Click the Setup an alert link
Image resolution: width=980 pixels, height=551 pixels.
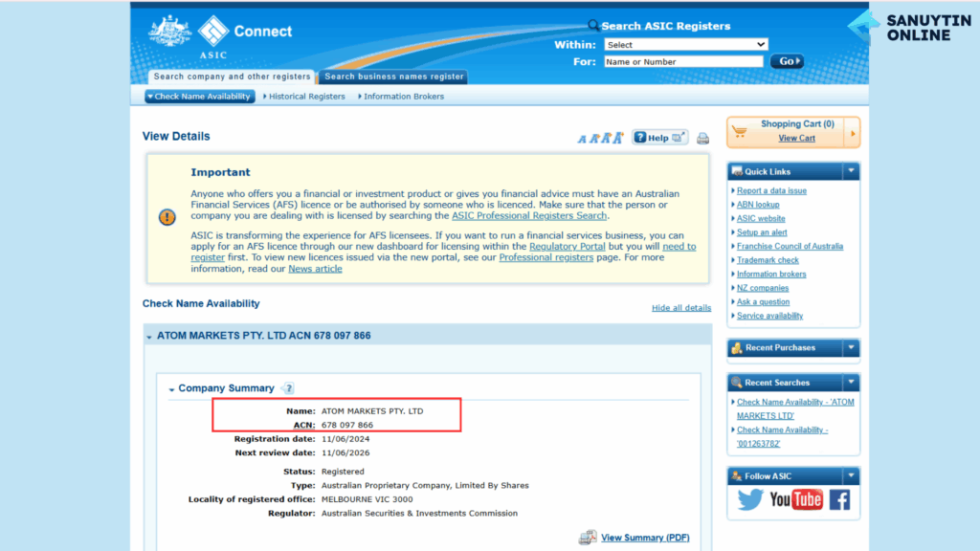coord(762,232)
